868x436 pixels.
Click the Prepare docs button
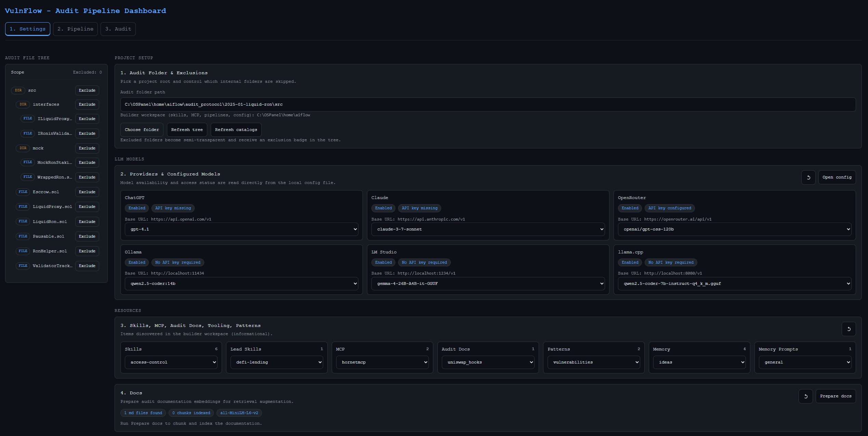point(836,396)
